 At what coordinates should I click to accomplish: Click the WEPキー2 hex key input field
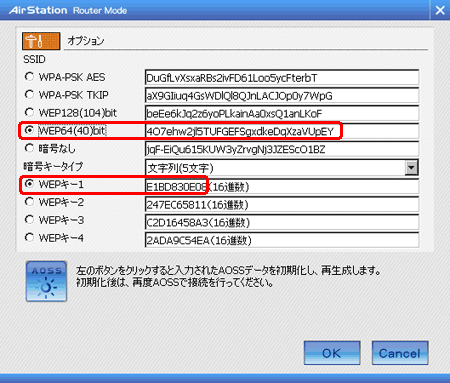pos(282,204)
